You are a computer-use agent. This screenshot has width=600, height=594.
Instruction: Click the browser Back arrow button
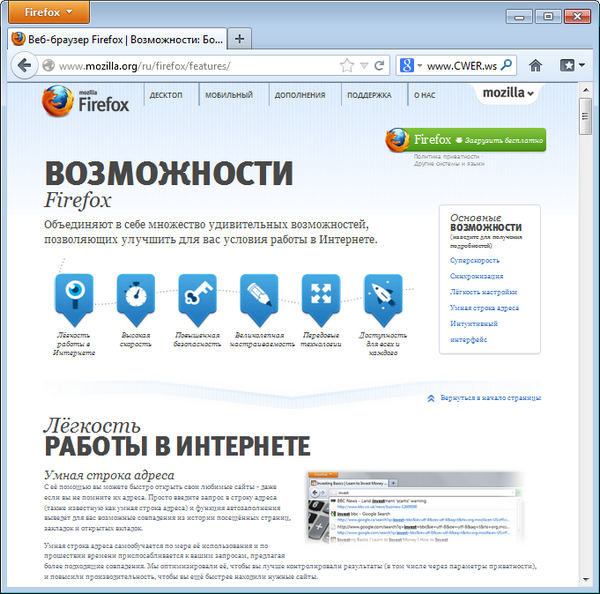pos(24,66)
